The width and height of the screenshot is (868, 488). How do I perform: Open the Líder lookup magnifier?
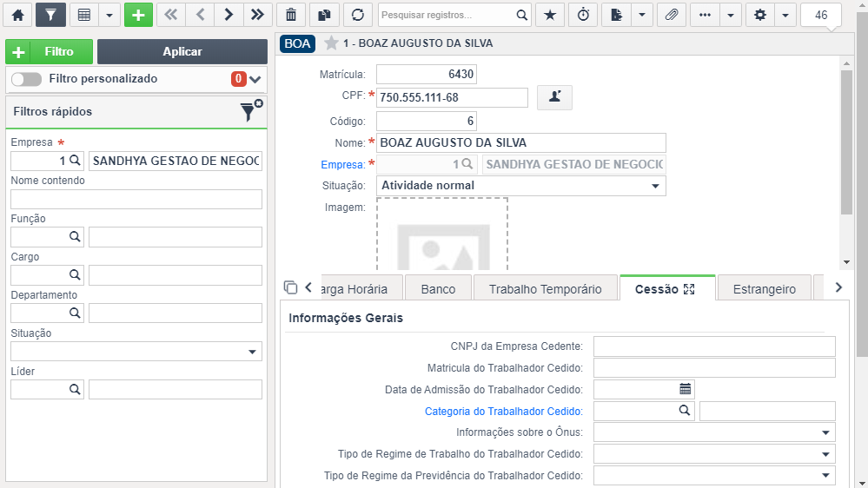pos(75,390)
